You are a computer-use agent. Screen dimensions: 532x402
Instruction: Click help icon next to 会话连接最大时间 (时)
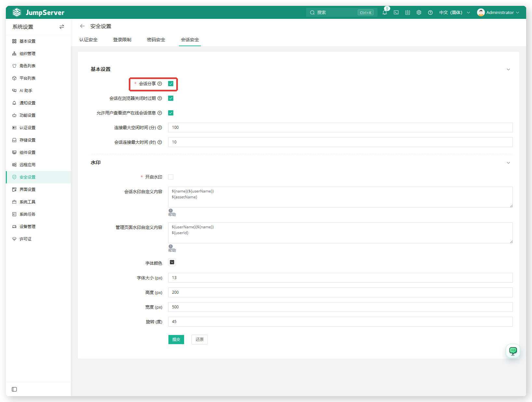click(x=160, y=142)
